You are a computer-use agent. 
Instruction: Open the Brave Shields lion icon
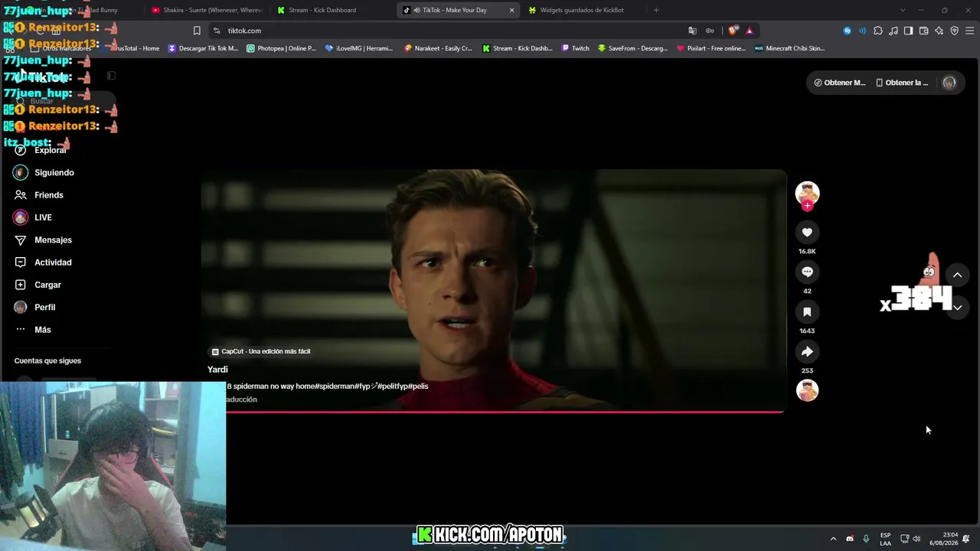pos(733,31)
